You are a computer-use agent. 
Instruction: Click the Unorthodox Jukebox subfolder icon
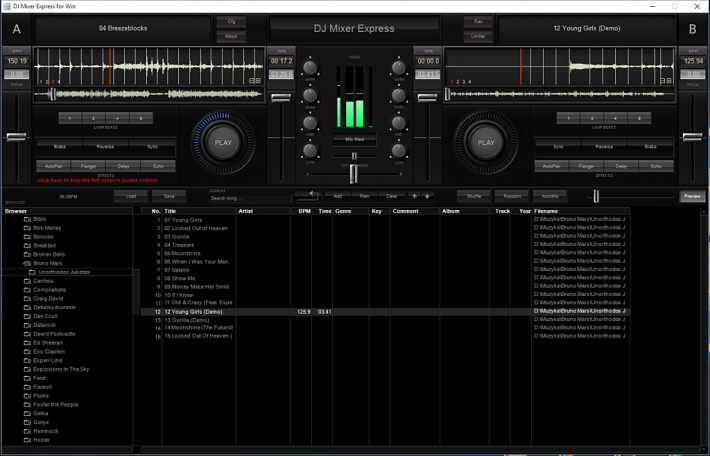32,272
